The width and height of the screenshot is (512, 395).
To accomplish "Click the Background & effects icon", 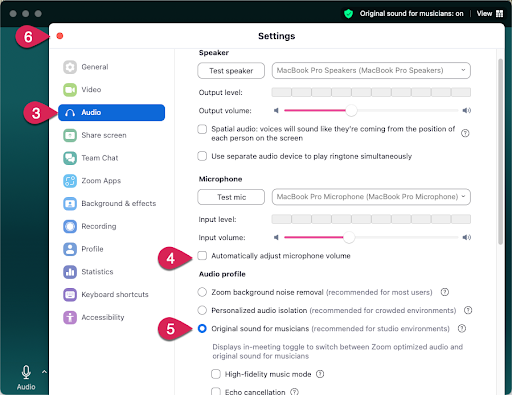I will pos(70,204).
